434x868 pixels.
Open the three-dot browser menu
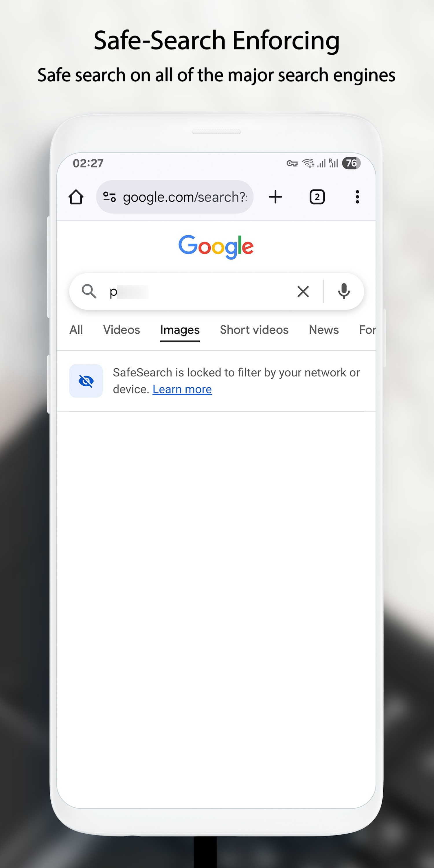click(357, 197)
